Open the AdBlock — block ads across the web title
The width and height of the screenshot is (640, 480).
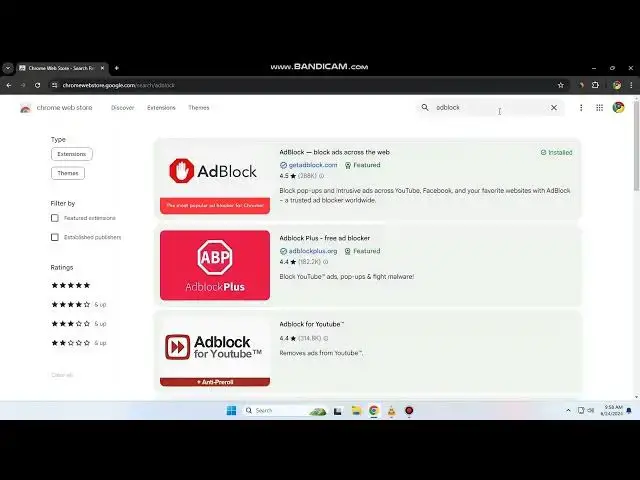pos(335,152)
